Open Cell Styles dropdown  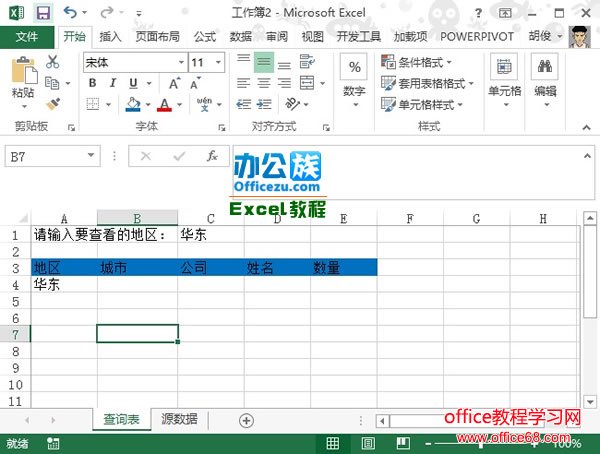coord(422,104)
